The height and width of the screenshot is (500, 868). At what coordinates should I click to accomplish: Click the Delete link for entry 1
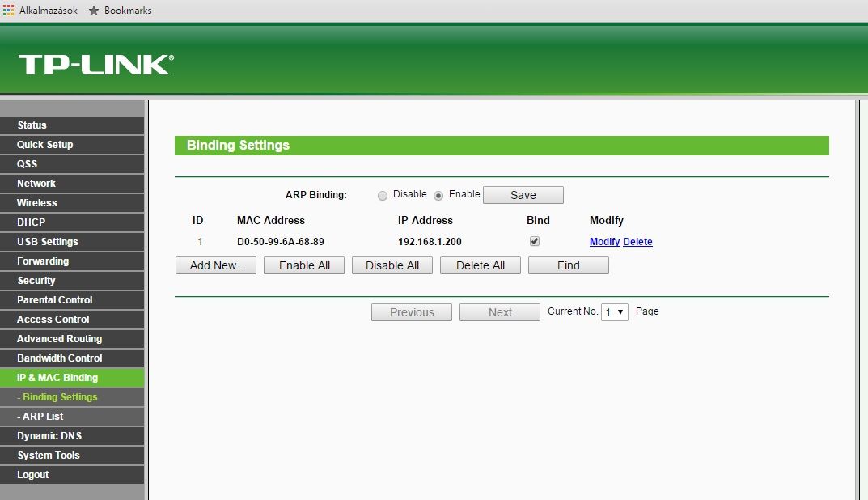tap(637, 241)
